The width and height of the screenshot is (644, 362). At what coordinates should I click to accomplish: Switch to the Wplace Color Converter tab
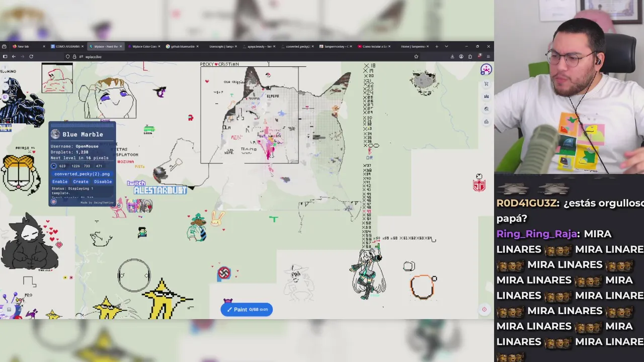[143, 46]
